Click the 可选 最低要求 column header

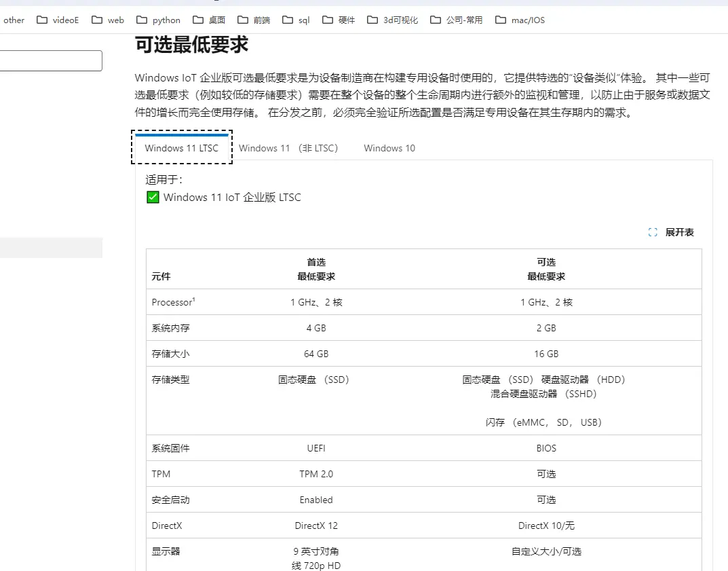click(546, 270)
